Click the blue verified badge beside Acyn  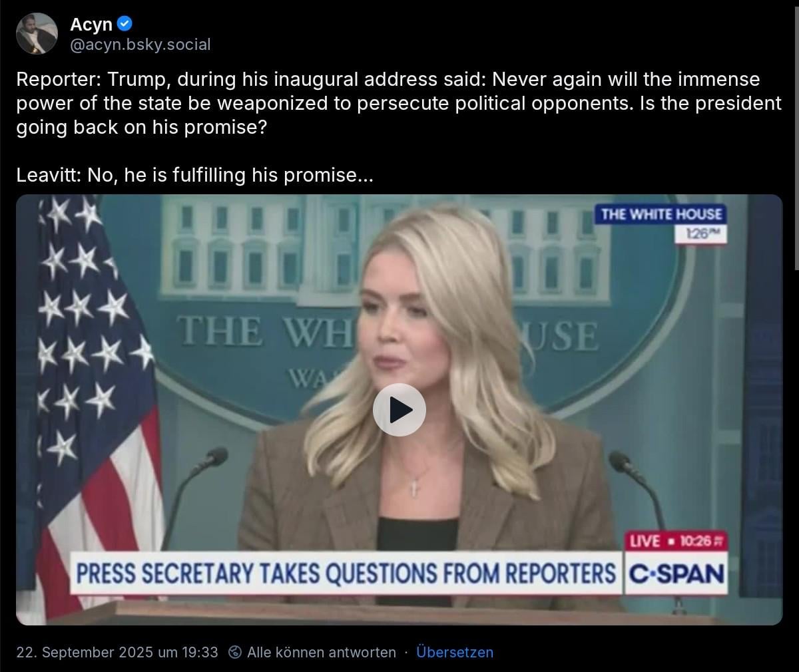[125, 24]
